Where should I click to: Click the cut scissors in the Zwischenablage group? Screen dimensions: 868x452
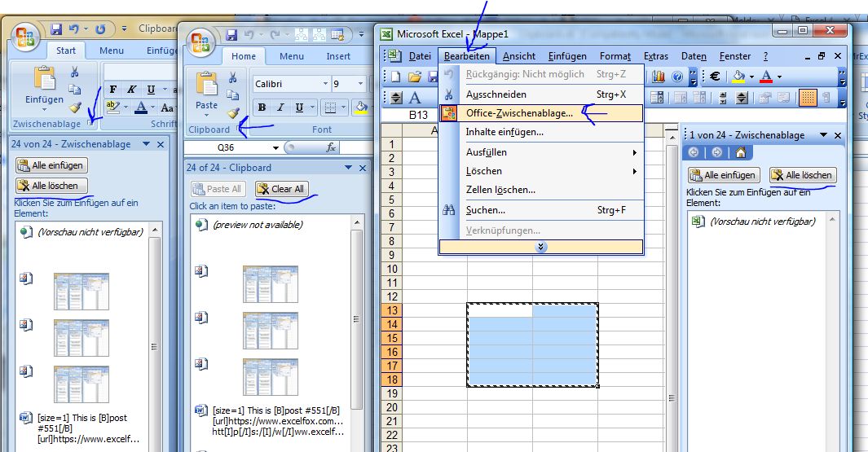(x=75, y=72)
